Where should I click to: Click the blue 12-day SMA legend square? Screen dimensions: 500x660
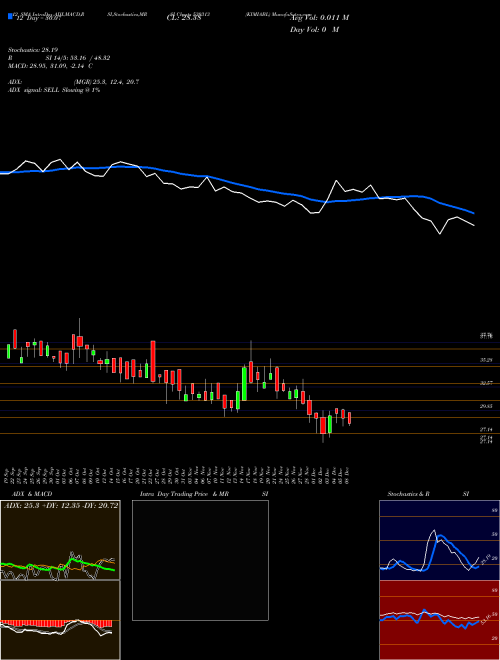point(10,16)
